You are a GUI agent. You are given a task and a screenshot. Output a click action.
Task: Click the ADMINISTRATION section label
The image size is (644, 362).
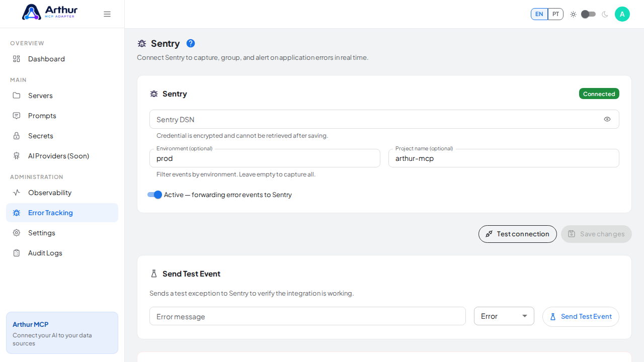37,177
